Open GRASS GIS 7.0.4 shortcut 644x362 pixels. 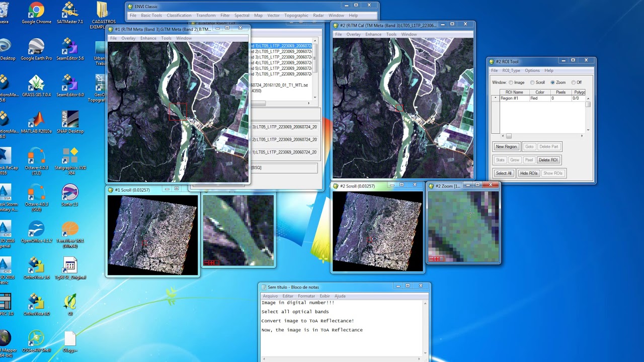click(x=36, y=85)
